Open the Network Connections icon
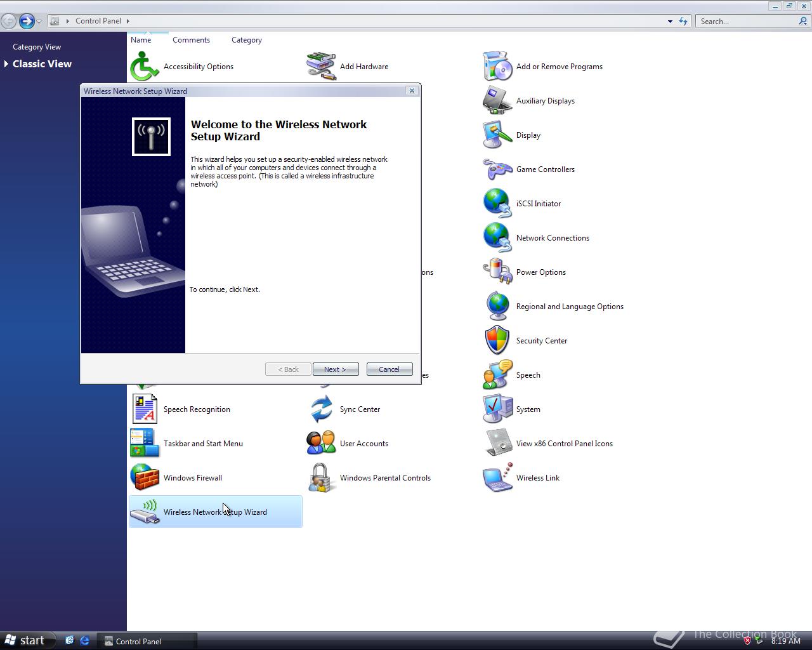This screenshot has width=812, height=650. 497,238
